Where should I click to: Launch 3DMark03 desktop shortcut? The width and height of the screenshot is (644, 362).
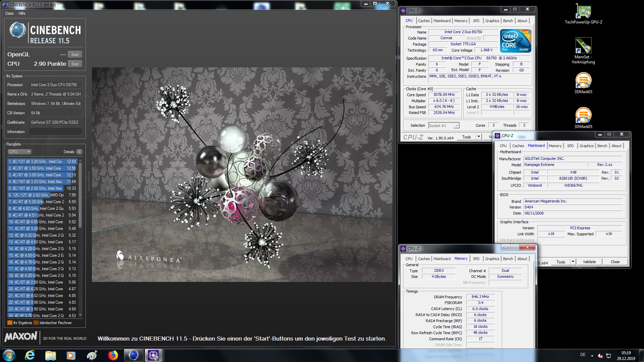point(583,83)
